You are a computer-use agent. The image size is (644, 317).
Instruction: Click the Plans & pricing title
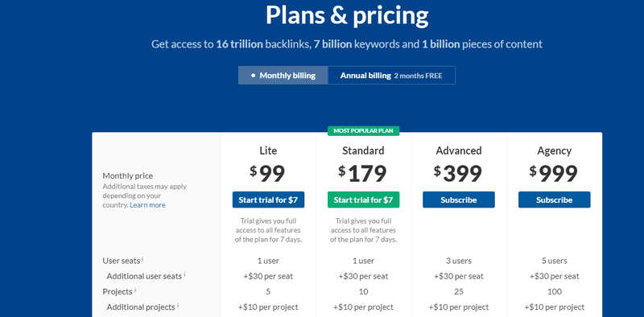(347, 15)
